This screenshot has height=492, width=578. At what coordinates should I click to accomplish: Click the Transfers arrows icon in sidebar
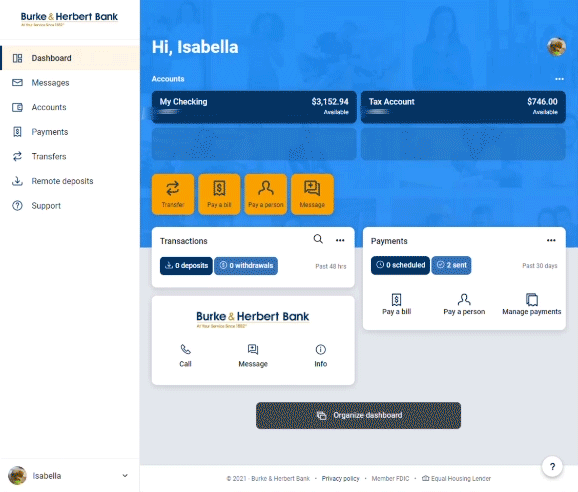click(x=17, y=157)
